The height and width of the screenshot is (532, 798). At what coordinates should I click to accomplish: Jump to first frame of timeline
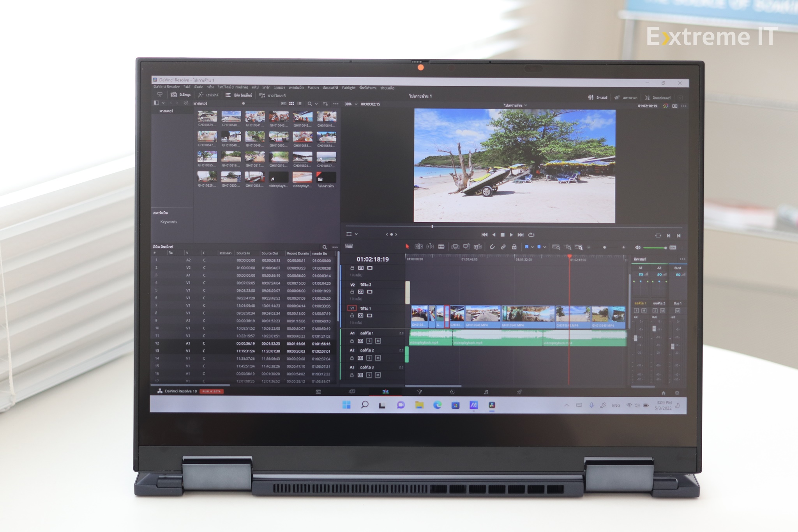point(484,235)
